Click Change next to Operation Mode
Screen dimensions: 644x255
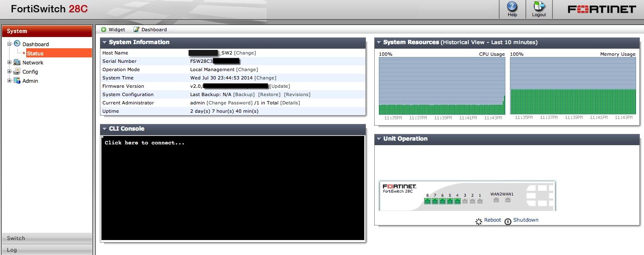coord(247,69)
